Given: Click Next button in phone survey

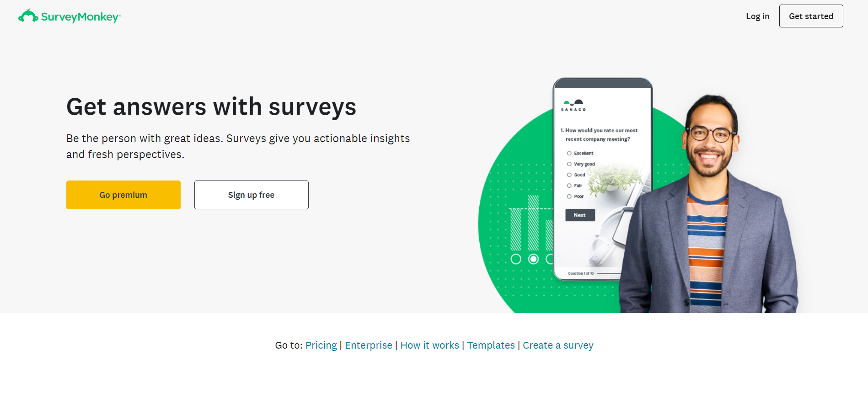Looking at the screenshot, I should 580,215.
